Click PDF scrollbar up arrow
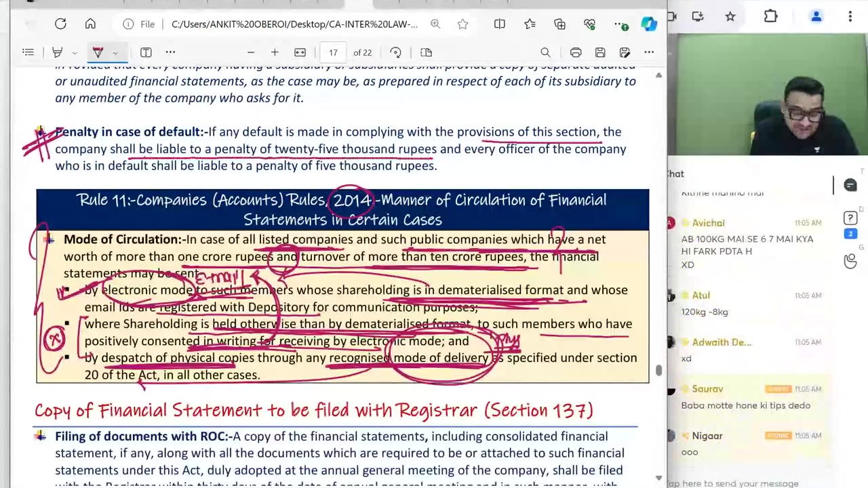The width and height of the screenshot is (868, 488). pyautogui.click(x=658, y=75)
